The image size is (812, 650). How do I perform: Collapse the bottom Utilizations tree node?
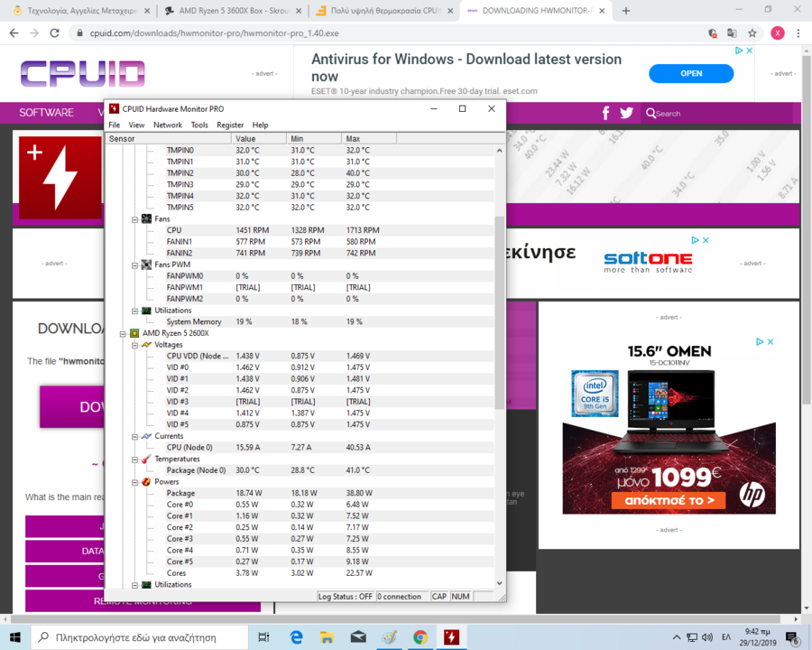tap(134, 585)
